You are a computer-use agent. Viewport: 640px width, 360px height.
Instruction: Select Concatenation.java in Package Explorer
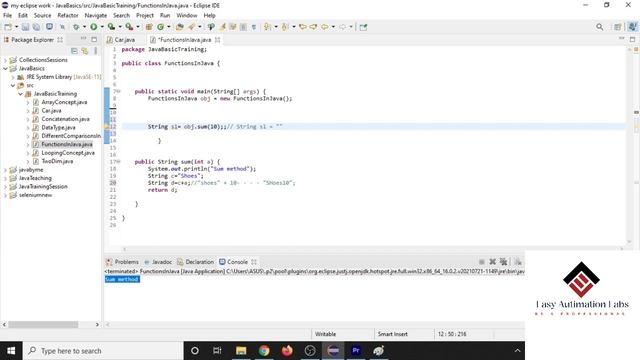pyautogui.click(x=65, y=119)
